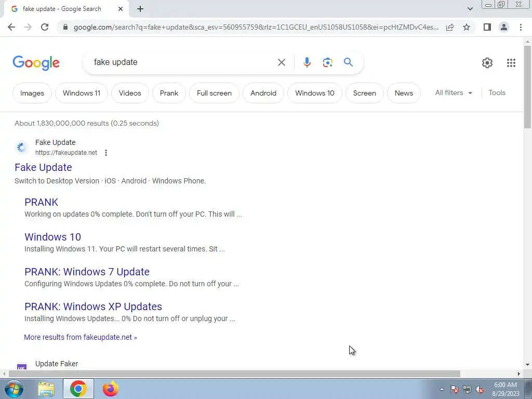The image size is (532, 399).
Task: Open 'PRANK: Windows XP Updates' link
Action: (93, 307)
